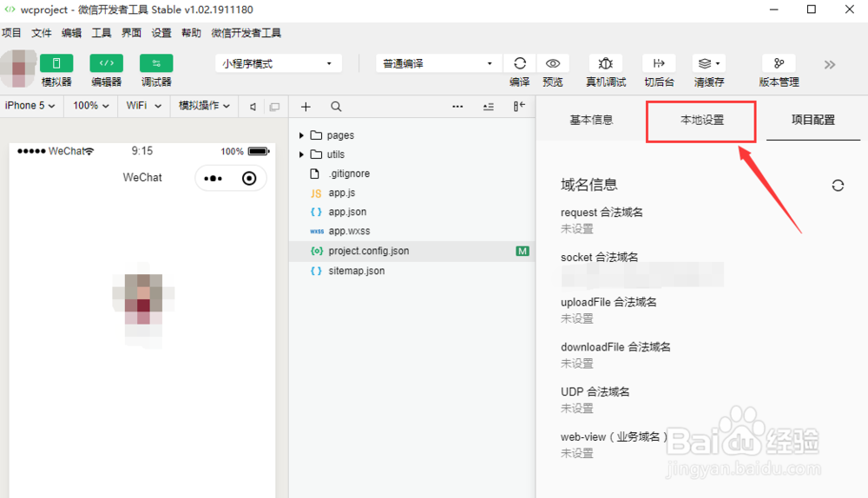Click the modified M badge on project.config.json
The width and height of the screenshot is (868, 498).
coord(522,252)
